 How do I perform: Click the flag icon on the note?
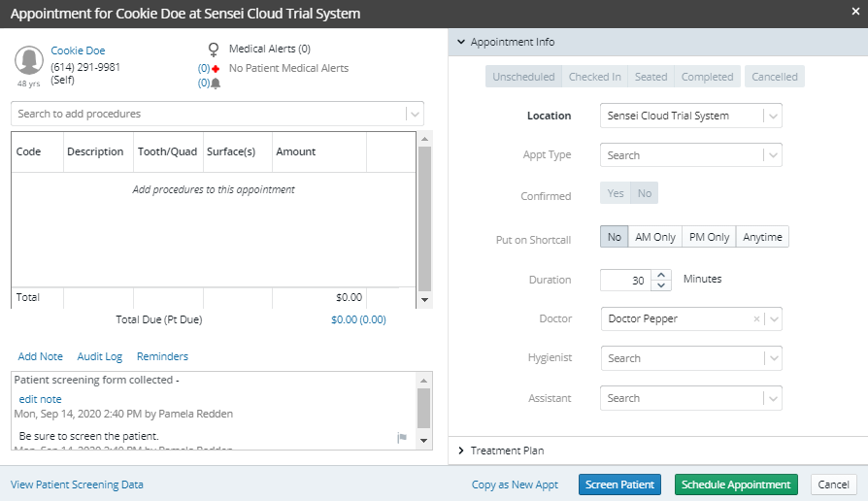[402, 437]
